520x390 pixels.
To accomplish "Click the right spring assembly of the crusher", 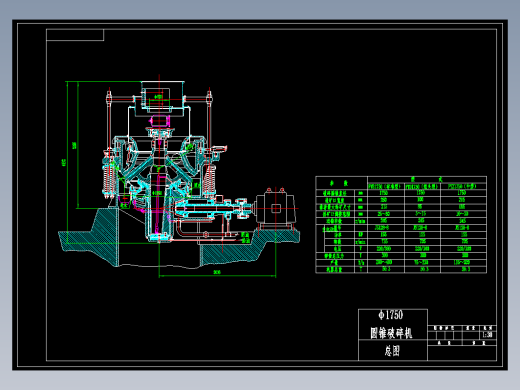I will 210,180.
